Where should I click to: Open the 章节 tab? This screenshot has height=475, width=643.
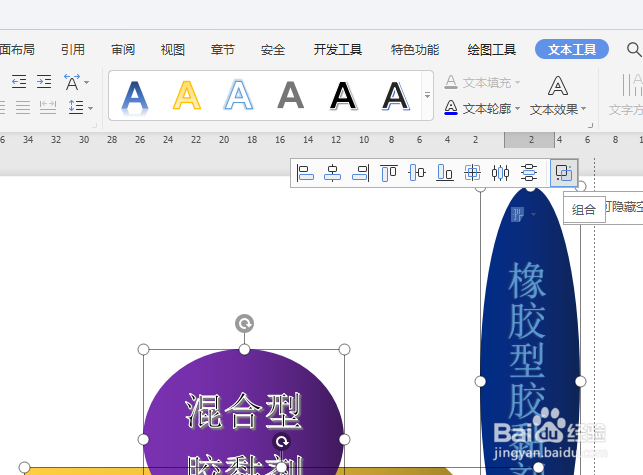point(223,50)
